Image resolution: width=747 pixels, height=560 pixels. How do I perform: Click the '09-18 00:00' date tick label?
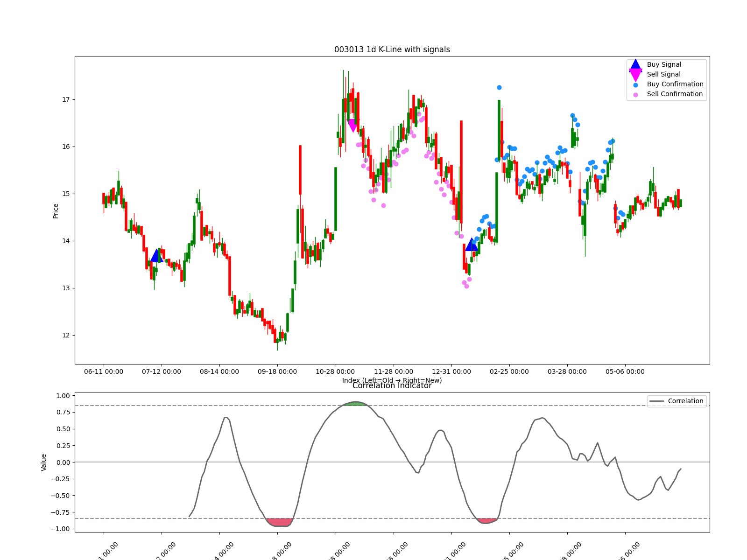point(277,372)
